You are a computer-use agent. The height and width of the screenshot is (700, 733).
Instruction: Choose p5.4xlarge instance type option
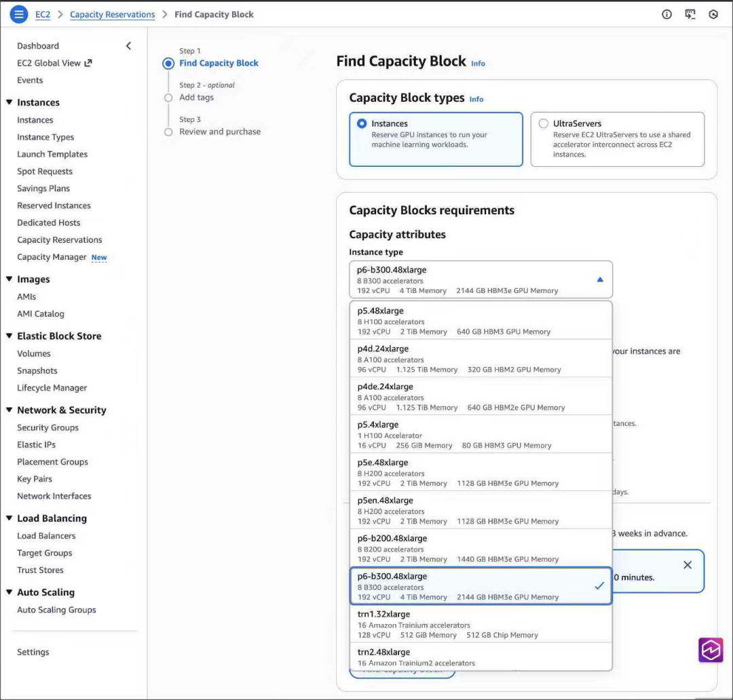[x=481, y=434]
